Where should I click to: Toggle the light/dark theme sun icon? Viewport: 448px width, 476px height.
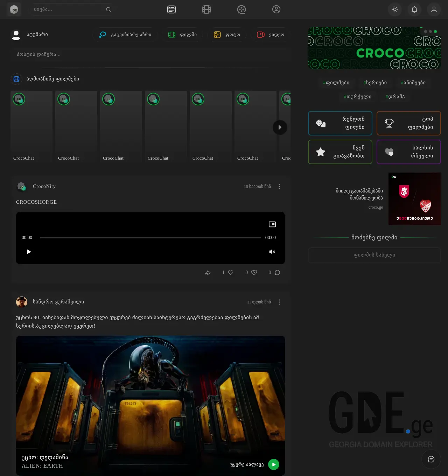(395, 9)
